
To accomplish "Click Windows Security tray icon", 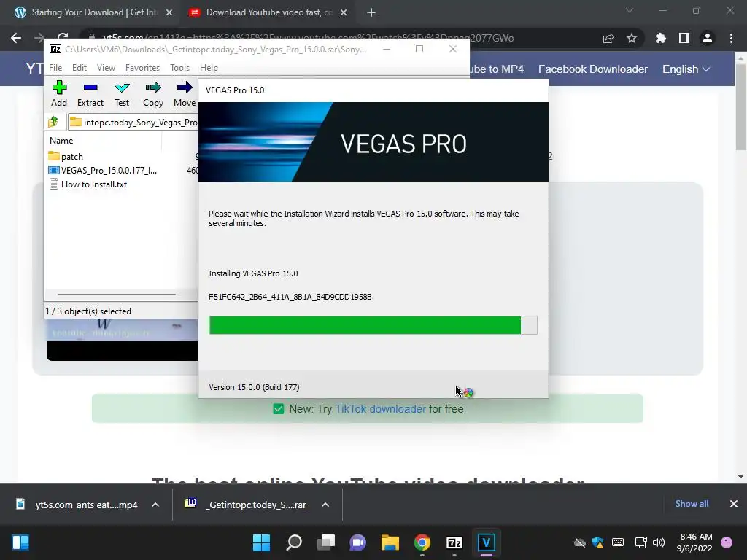I will click(x=598, y=542).
